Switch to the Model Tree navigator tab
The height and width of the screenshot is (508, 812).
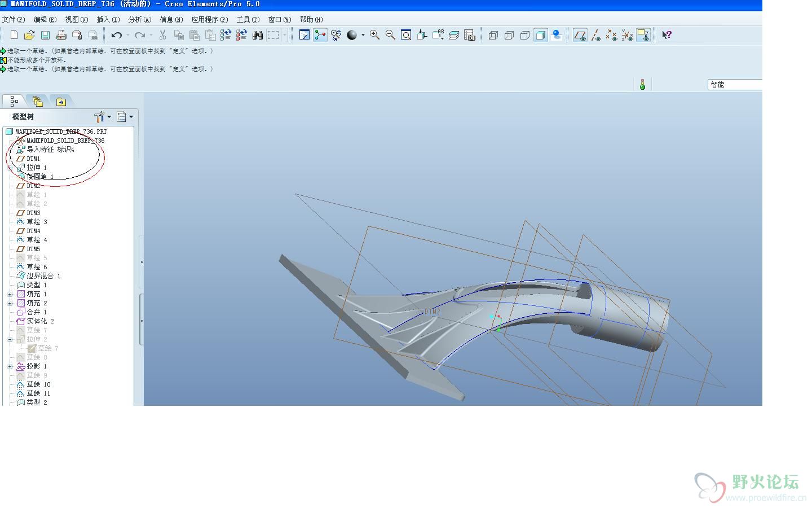[14, 101]
